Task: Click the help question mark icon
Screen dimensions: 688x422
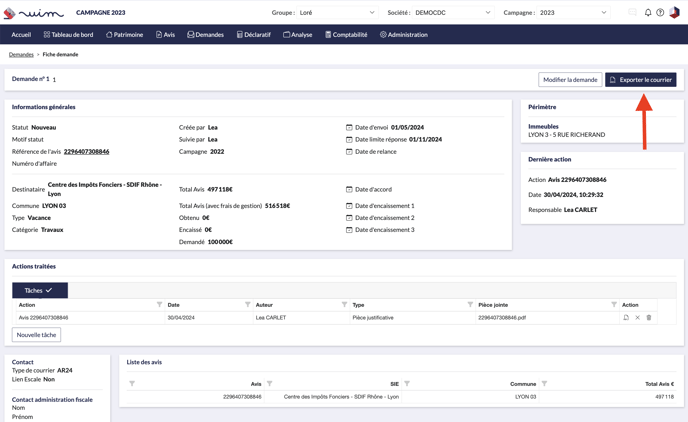Action: click(660, 13)
